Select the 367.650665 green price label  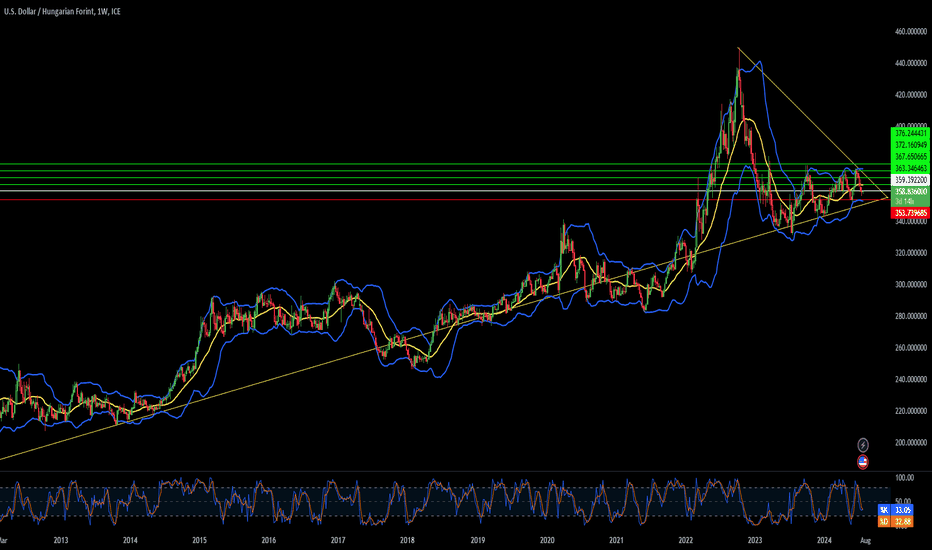tap(911, 157)
